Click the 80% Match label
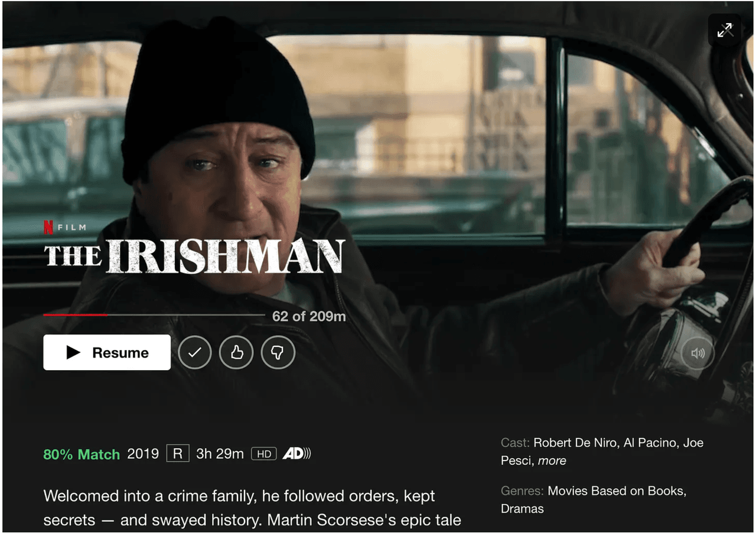 [x=82, y=454]
